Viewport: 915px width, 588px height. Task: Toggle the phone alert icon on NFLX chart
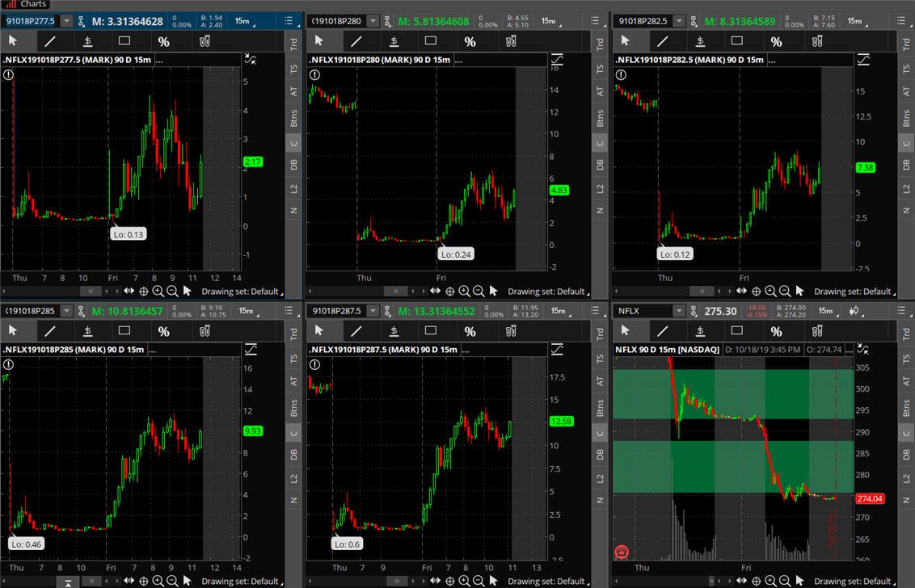[x=622, y=551]
